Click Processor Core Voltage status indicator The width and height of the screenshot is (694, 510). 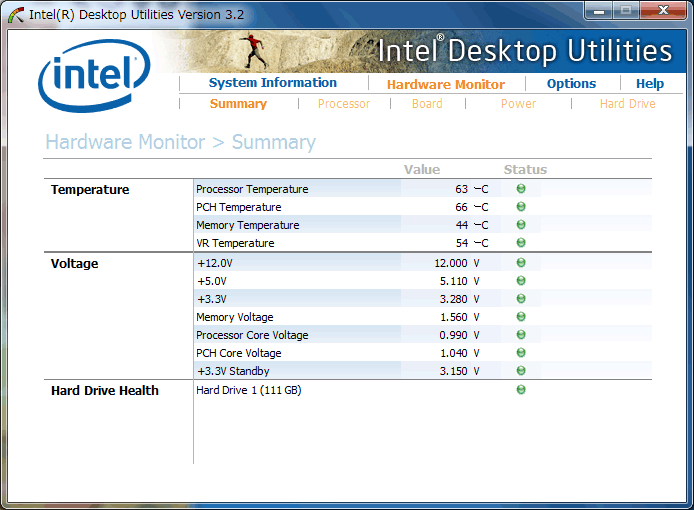point(521,335)
